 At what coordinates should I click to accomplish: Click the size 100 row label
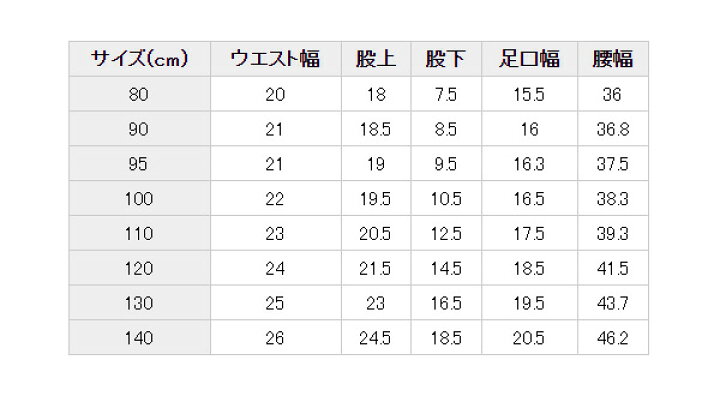tap(140, 198)
